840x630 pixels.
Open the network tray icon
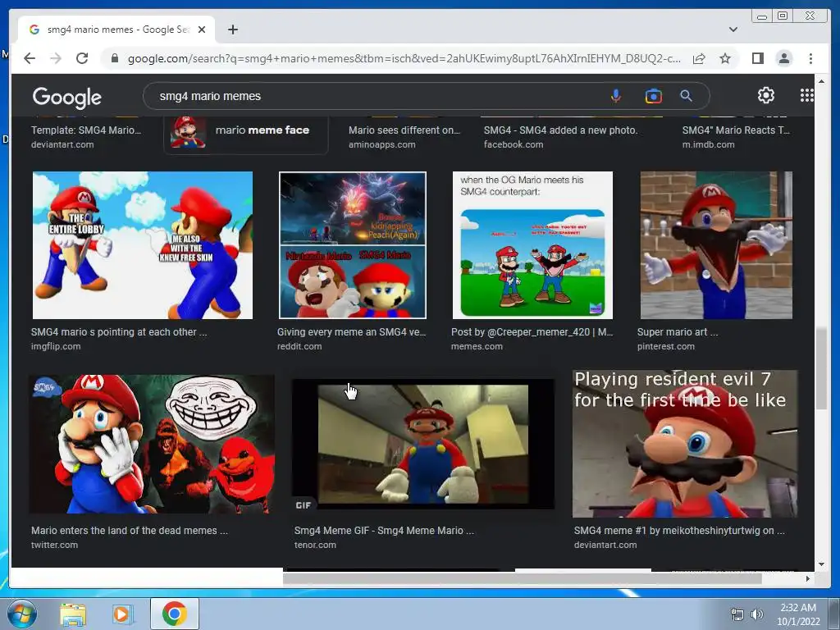(737, 614)
